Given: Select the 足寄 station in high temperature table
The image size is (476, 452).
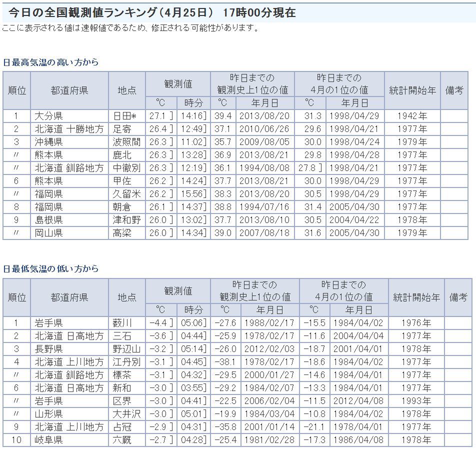Looking at the screenshot, I should pyautogui.click(x=122, y=129).
